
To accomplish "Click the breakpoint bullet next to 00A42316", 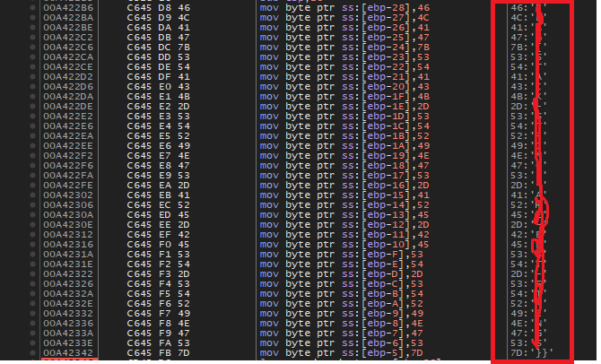I will 33,245.
